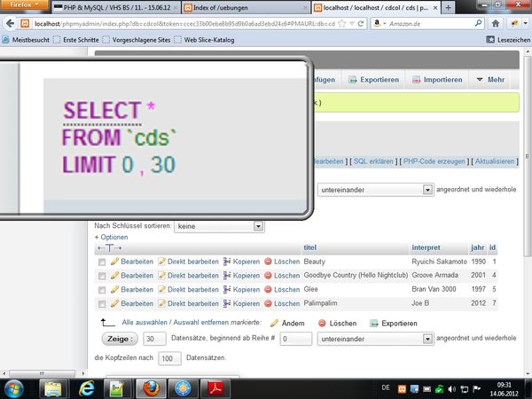This screenshot has height=399, width=532.
Task: Select the localhost / cdcol / cds tab
Action: [x=376, y=7]
